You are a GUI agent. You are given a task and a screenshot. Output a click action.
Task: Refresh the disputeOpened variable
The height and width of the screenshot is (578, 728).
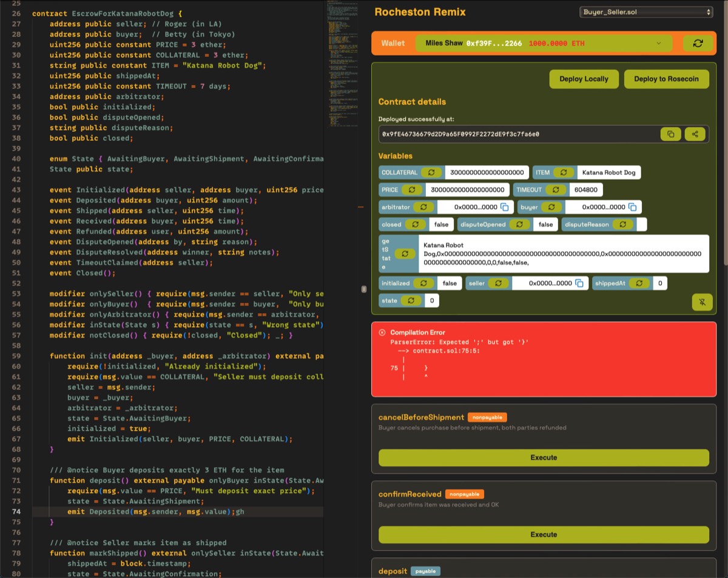(x=520, y=224)
